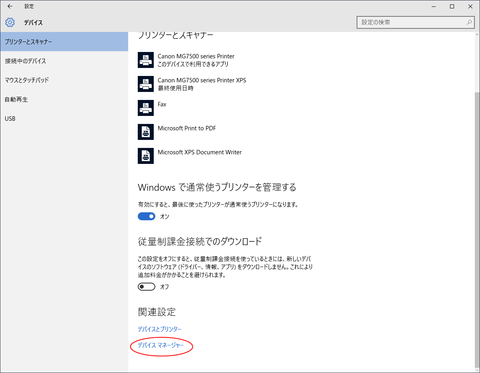
Task: Select Canon MG7500 series Printer XPS text
Action: point(202,80)
